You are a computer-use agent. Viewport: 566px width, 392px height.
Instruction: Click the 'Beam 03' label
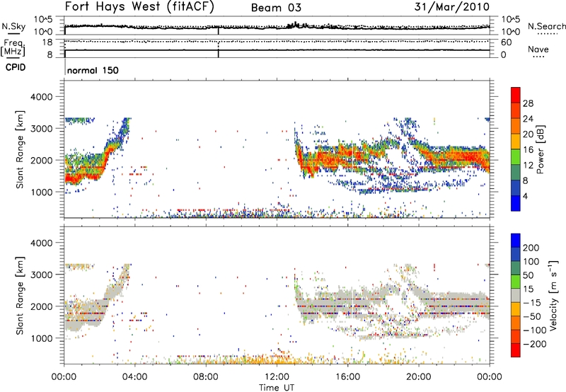pyautogui.click(x=276, y=8)
